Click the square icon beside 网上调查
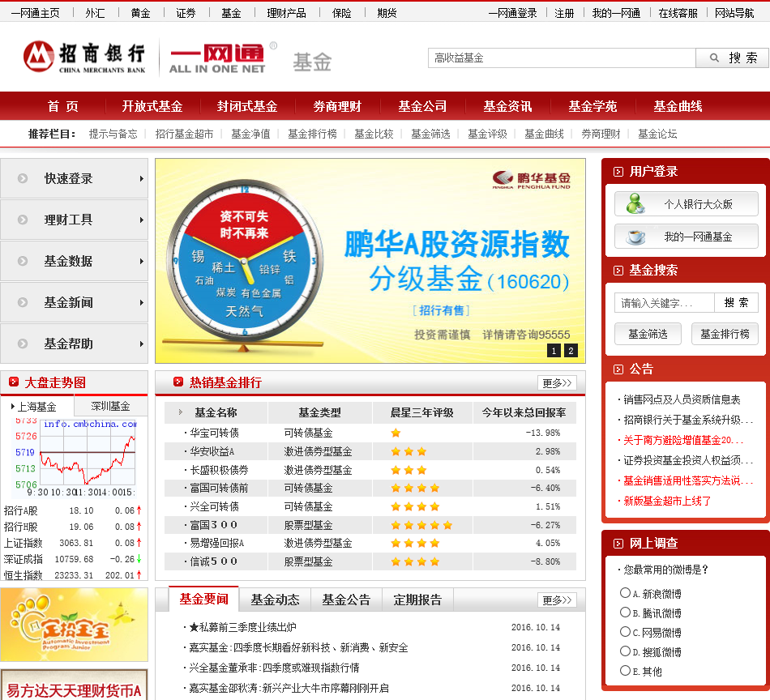 pos(618,544)
